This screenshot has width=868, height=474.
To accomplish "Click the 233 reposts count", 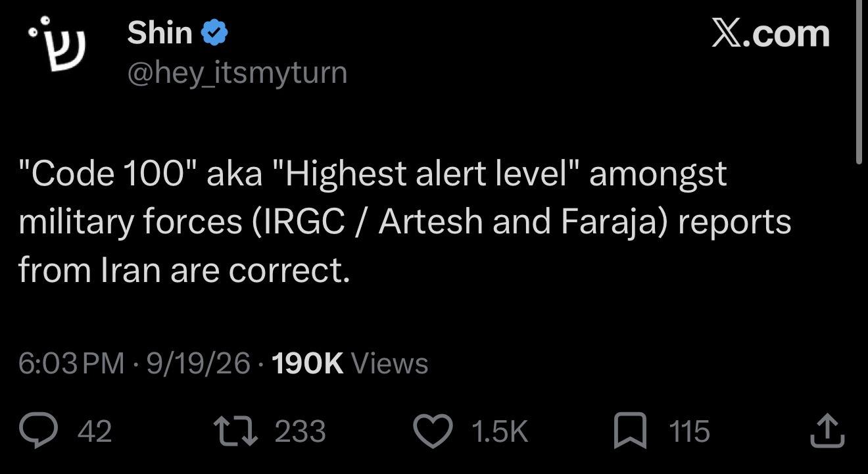I will (x=300, y=432).
